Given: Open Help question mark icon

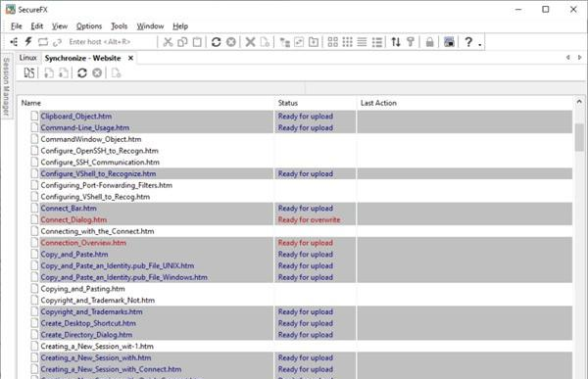Looking at the screenshot, I should point(468,41).
